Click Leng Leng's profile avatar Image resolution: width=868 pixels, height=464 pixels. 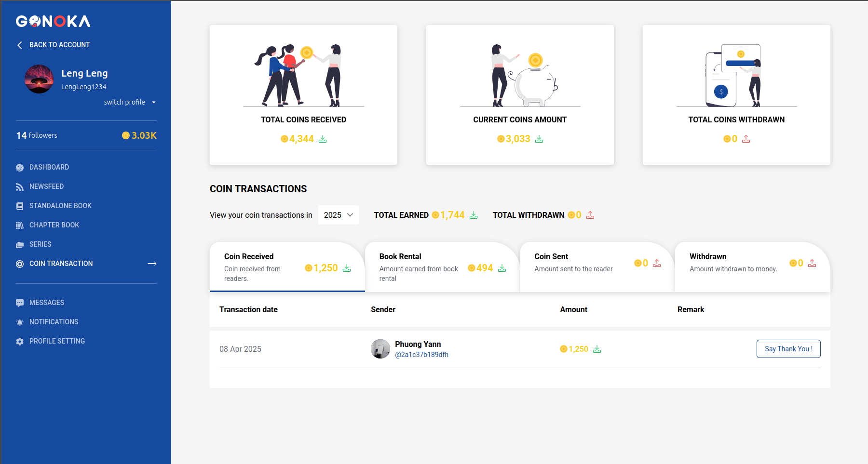coord(39,79)
